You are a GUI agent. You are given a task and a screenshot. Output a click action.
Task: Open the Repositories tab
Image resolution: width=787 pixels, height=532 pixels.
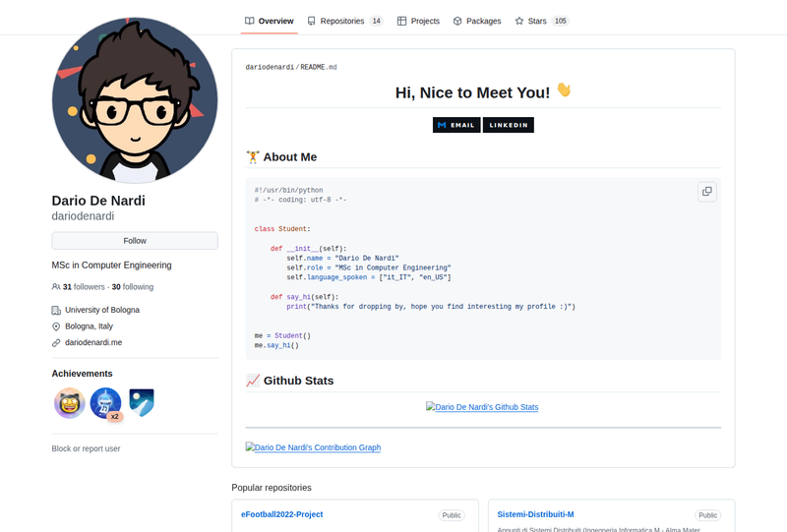(x=345, y=21)
